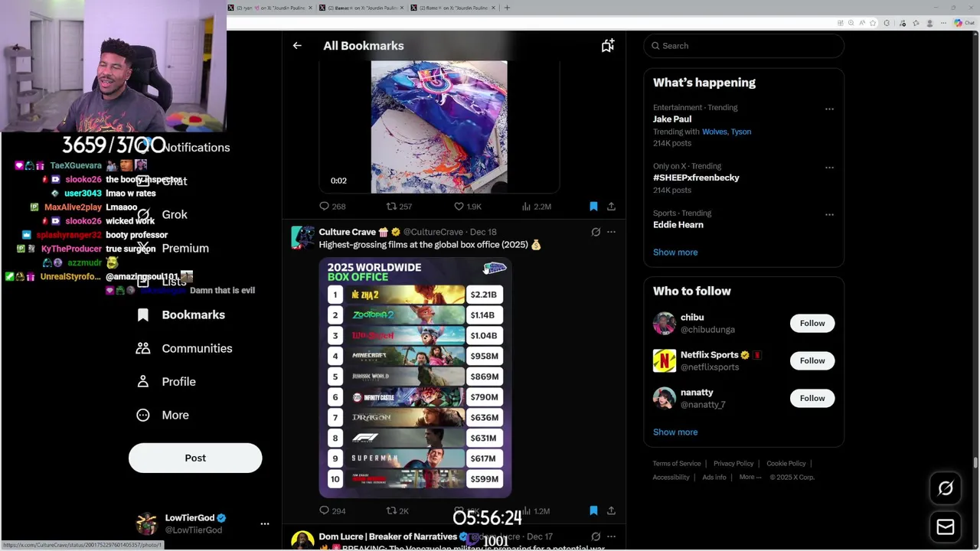This screenshot has height=551, width=980.
Task: Open the floating Grok button
Action: tap(946, 488)
